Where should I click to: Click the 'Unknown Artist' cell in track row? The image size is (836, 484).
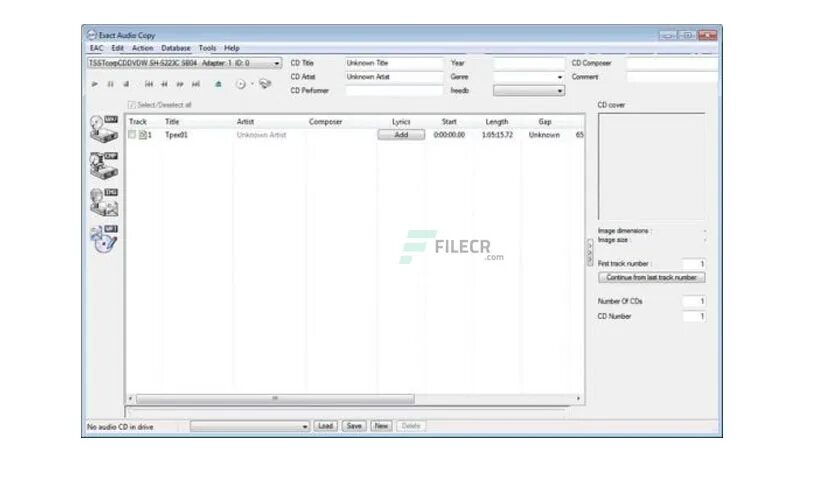(x=261, y=135)
